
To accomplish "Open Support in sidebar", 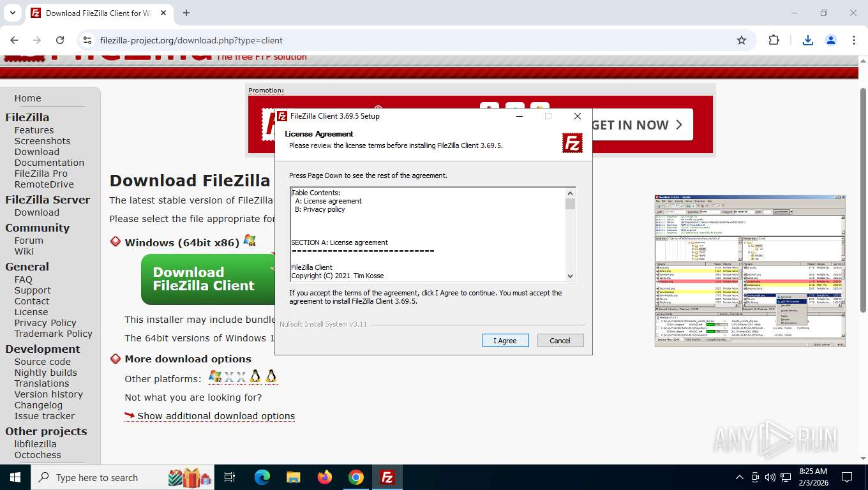I will (x=33, y=290).
